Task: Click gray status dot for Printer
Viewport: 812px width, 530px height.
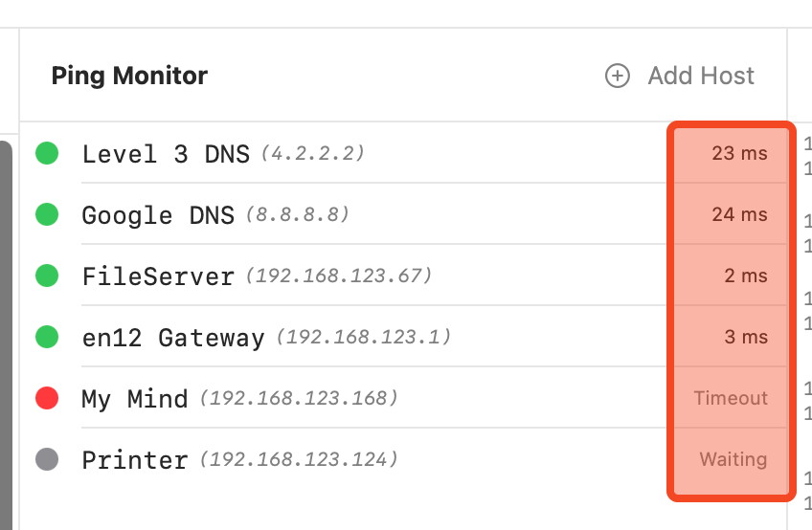Action: (x=47, y=459)
